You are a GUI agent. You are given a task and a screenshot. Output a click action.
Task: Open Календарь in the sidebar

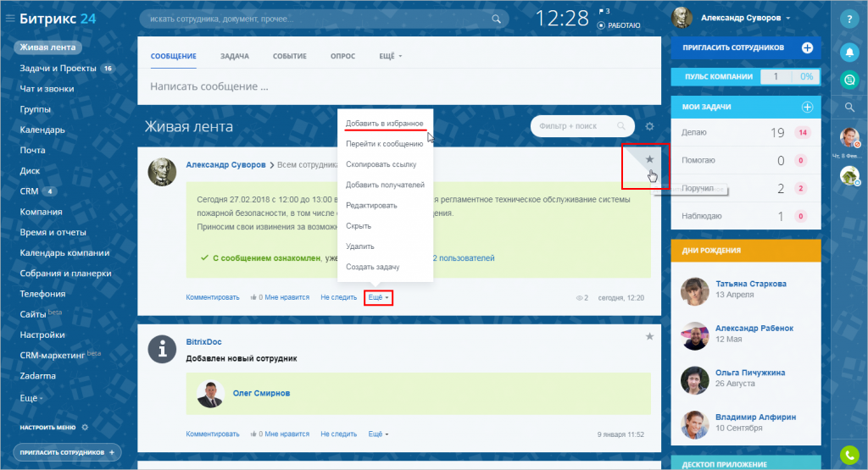tap(42, 130)
